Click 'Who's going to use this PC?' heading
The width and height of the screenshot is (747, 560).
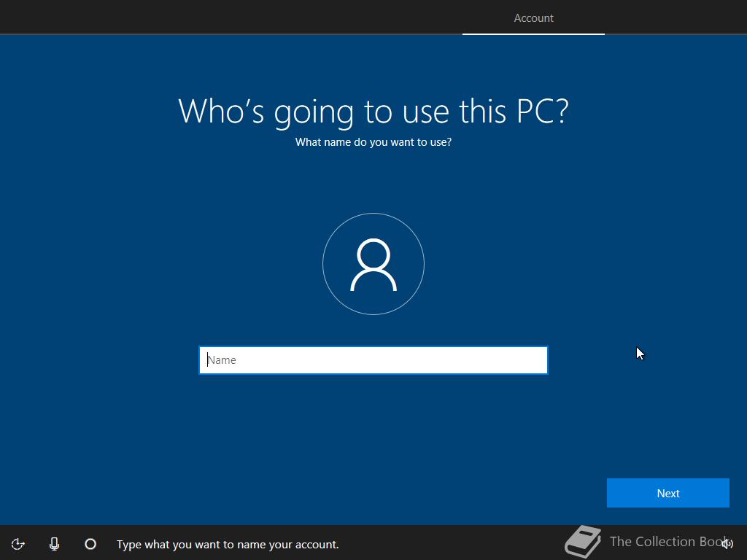tap(373, 112)
